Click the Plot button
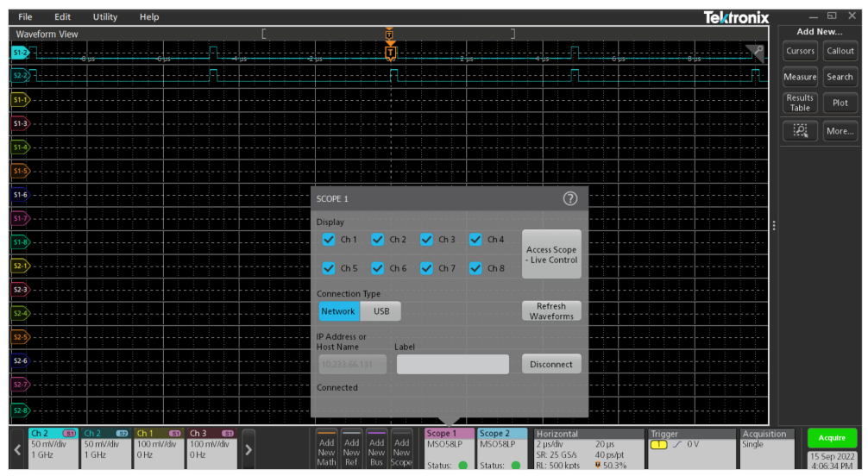Screen dimensions: 868x476 (x=840, y=103)
